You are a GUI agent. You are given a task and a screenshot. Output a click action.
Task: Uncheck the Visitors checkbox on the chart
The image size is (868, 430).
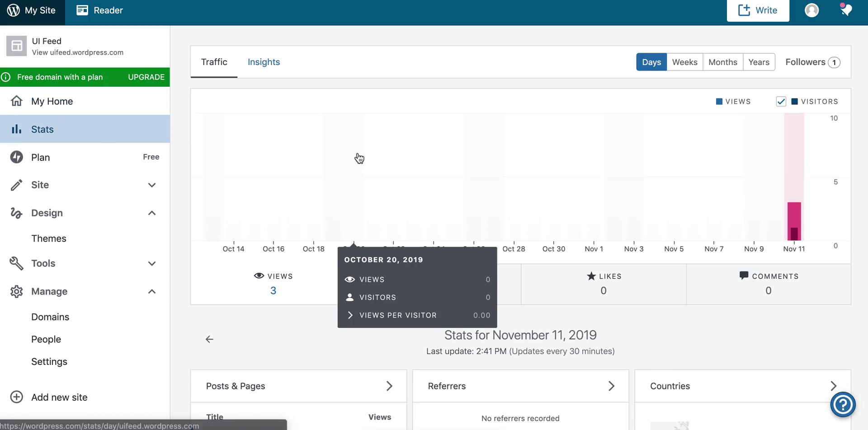tap(781, 101)
